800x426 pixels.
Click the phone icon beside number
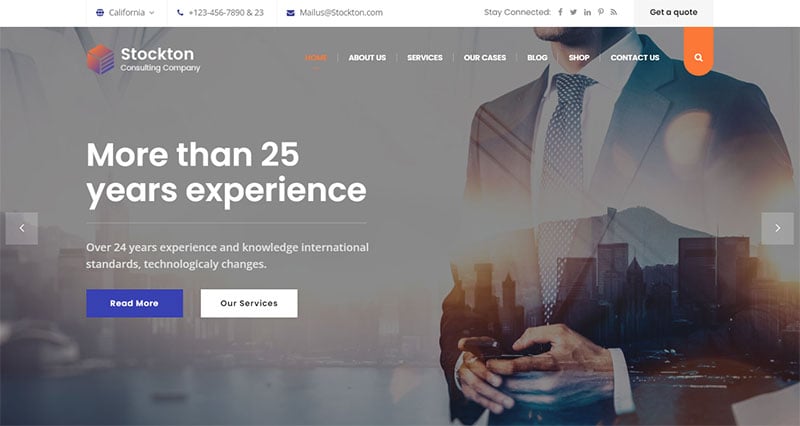pos(180,13)
